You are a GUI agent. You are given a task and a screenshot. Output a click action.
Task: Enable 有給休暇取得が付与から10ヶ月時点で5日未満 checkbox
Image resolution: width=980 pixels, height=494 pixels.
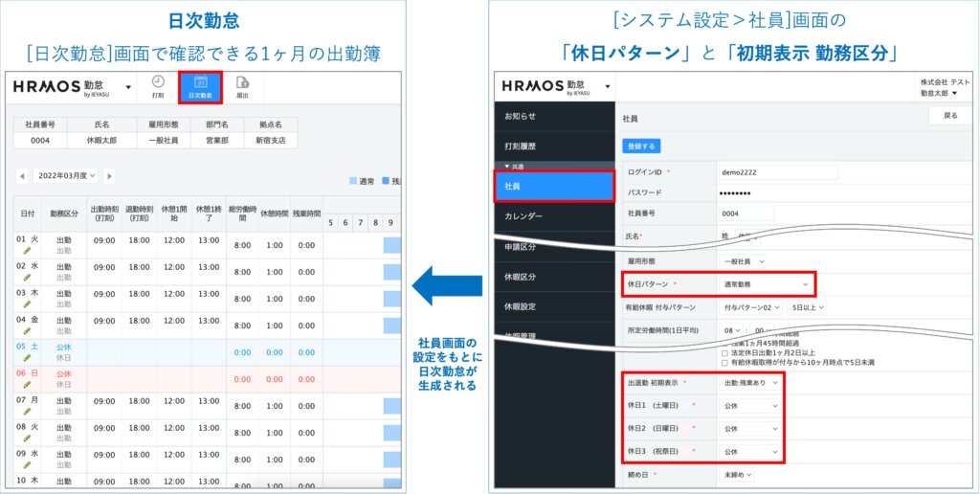(723, 362)
